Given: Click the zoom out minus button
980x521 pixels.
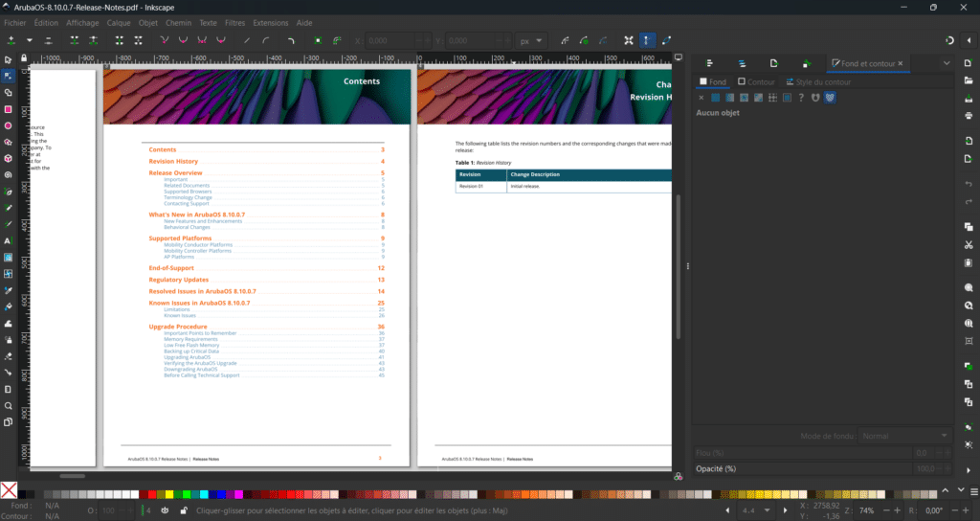Looking at the screenshot, I should (x=886, y=510).
